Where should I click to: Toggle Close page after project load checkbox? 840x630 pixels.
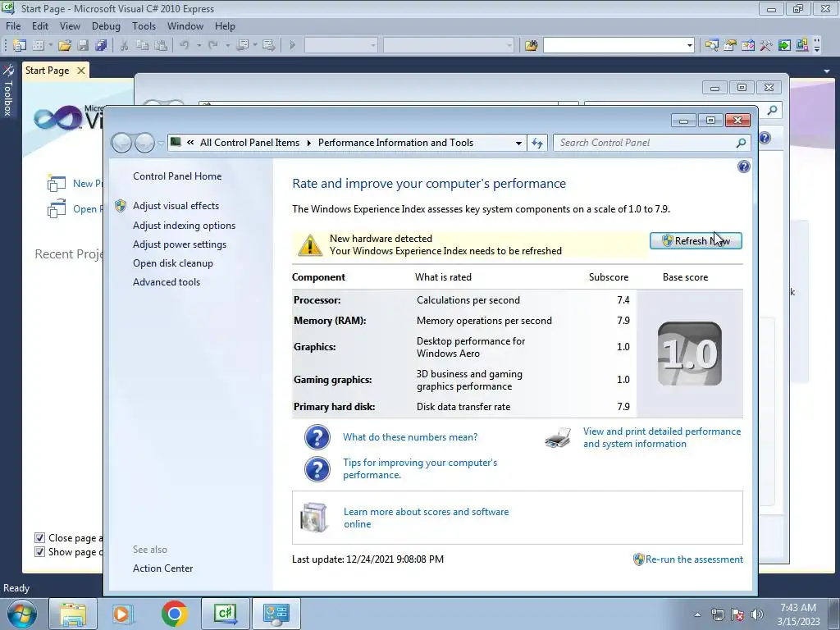tap(39, 537)
